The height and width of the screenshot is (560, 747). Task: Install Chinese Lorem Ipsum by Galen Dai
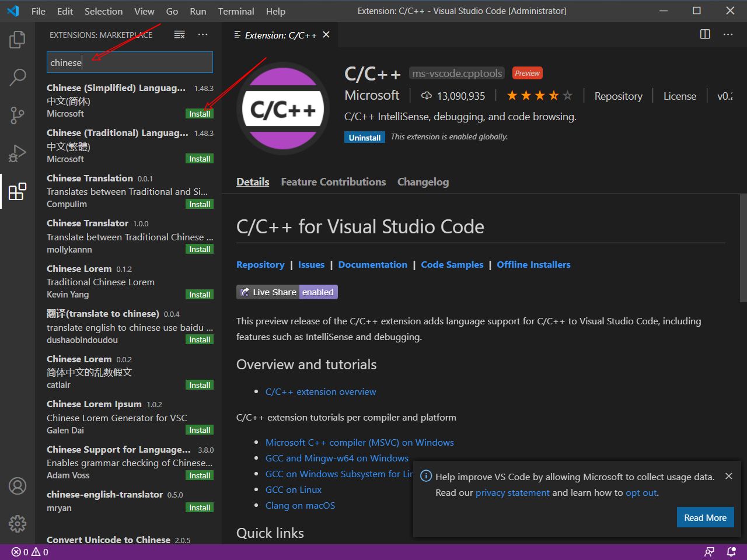coord(200,430)
